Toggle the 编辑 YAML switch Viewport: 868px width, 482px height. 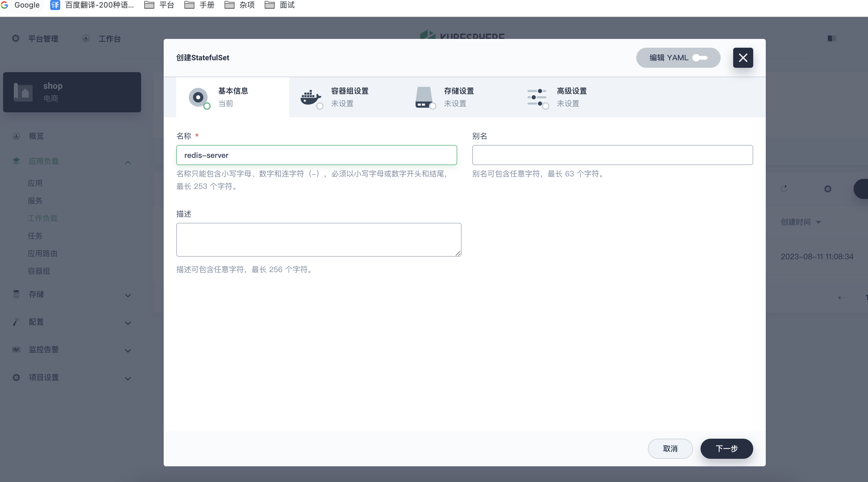pos(700,58)
